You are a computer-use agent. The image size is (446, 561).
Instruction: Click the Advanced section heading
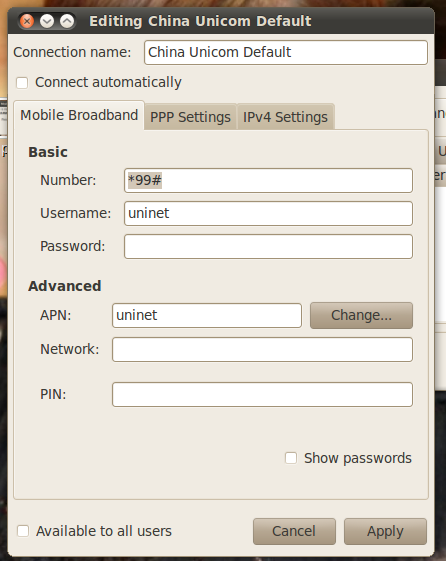[x=65, y=286]
